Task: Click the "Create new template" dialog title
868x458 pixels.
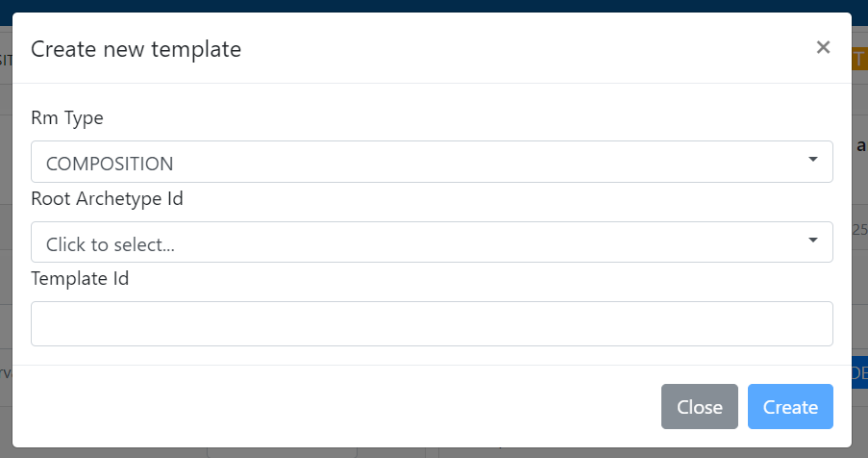Action: [x=136, y=48]
